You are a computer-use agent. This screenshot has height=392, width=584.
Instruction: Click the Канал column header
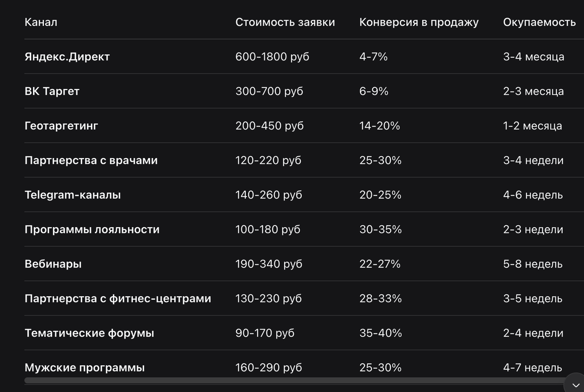41,21
